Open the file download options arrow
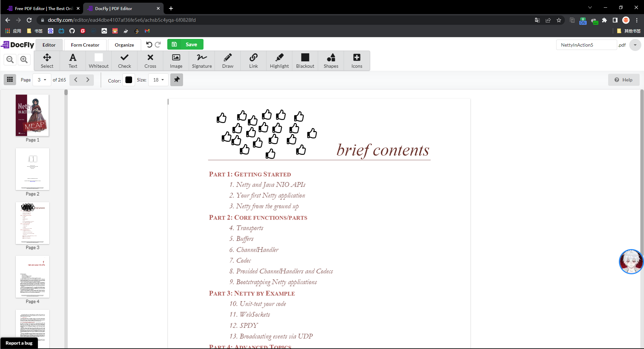This screenshot has width=644, height=349. pyautogui.click(x=635, y=45)
